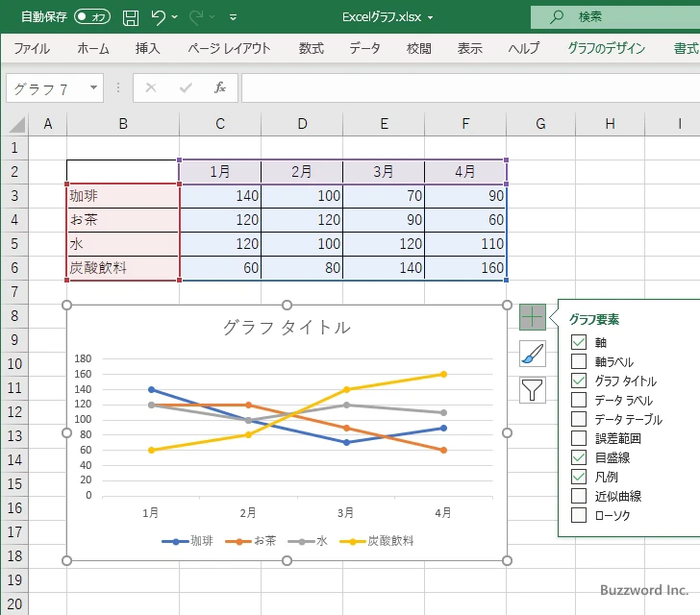Open the ヘルプ tab

(524, 48)
